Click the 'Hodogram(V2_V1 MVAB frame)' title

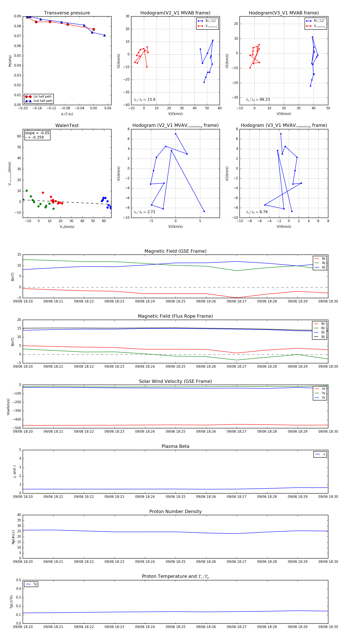pyautogui.click(x=175, y=13)
